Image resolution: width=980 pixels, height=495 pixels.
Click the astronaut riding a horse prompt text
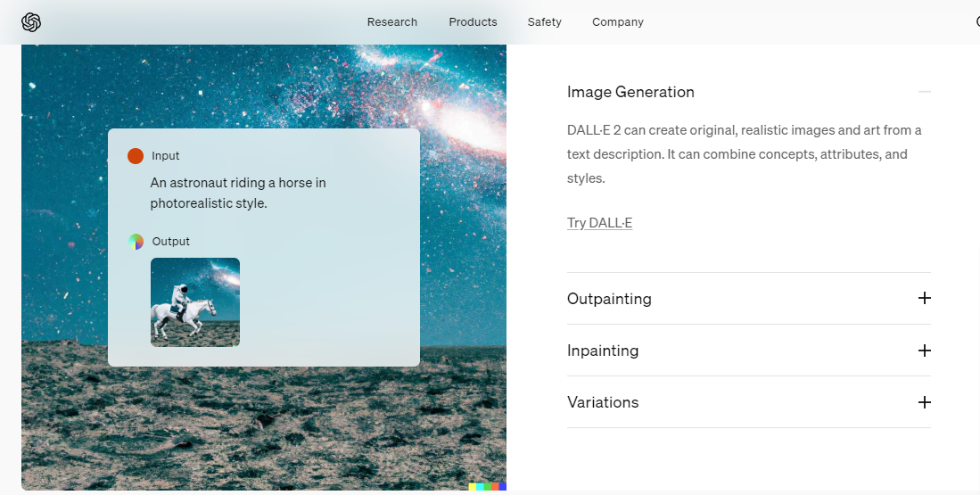(237, 193)
